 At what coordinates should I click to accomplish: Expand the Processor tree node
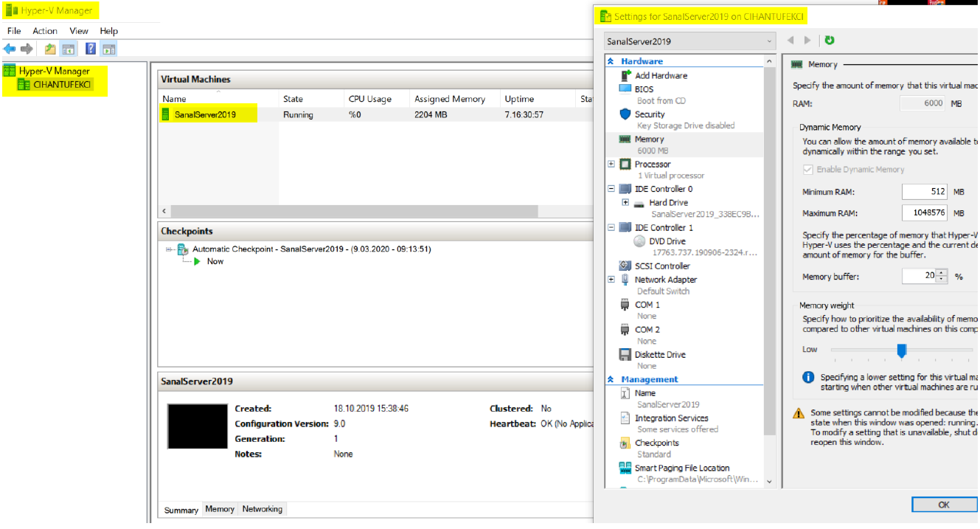coord(611,164)
